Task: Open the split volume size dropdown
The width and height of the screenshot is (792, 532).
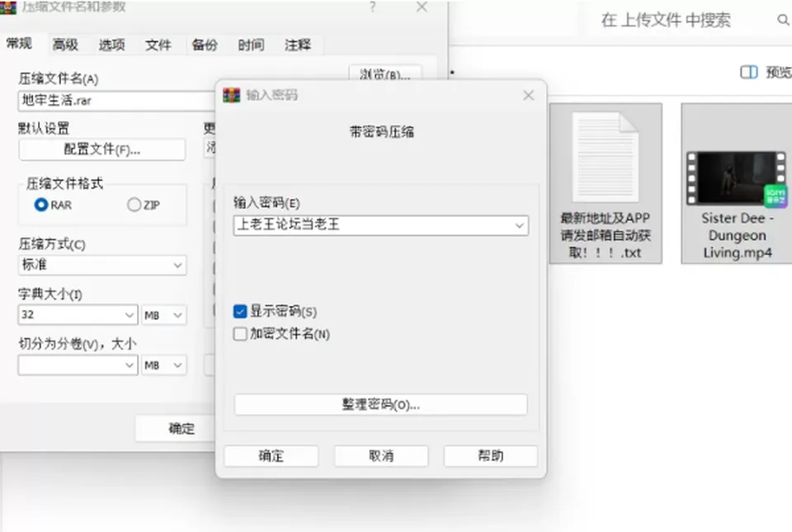Action: pos(78,365)
